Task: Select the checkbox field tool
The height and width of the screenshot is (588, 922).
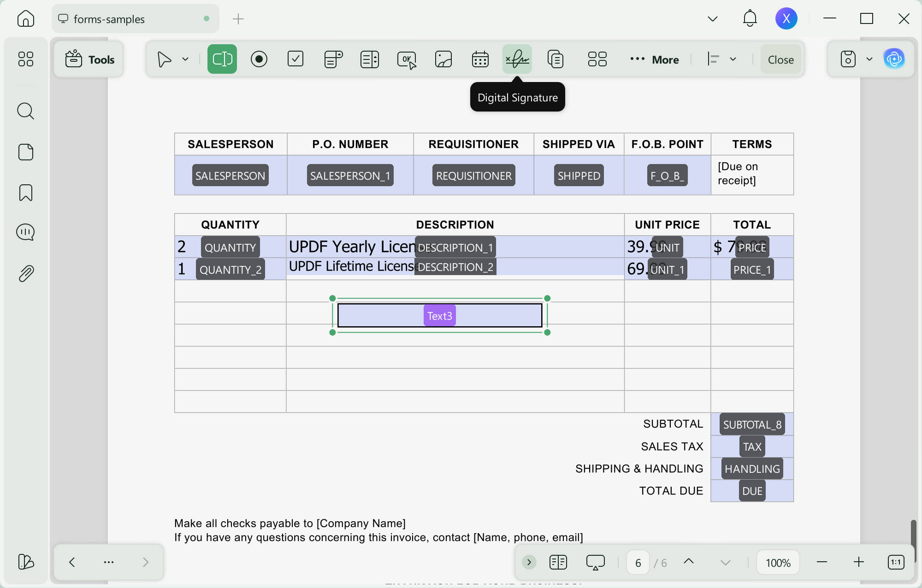Action: (296, 59)
